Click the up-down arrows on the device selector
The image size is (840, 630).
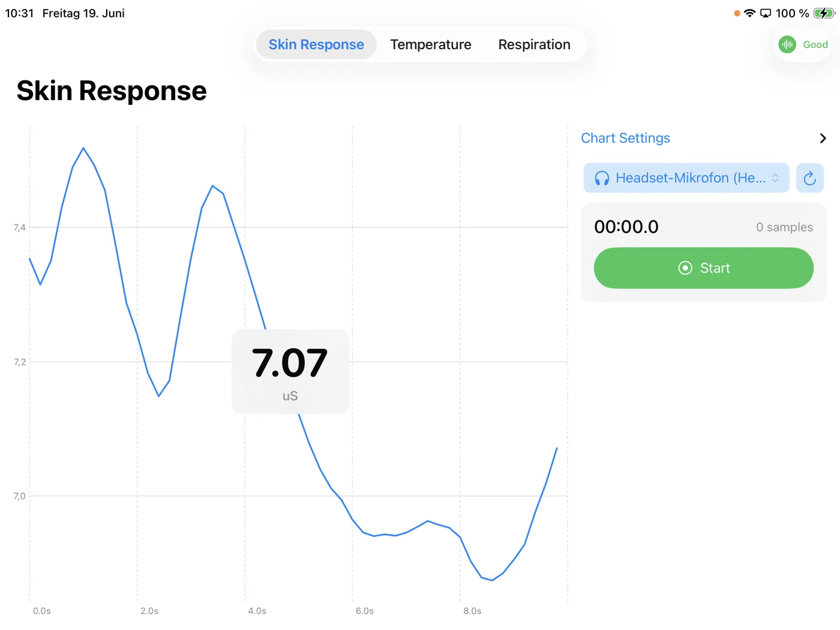[775, 178]
